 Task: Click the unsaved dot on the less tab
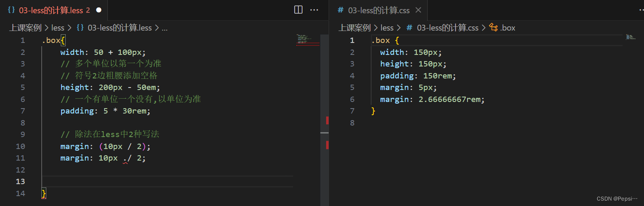[x=99, y=10]
